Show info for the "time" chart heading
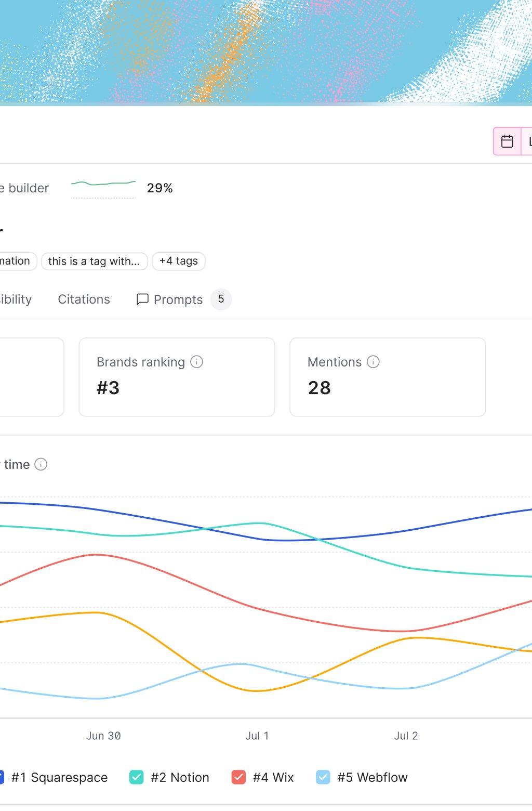This screenshot has height=811, width=532. click(x=41, y=464)
